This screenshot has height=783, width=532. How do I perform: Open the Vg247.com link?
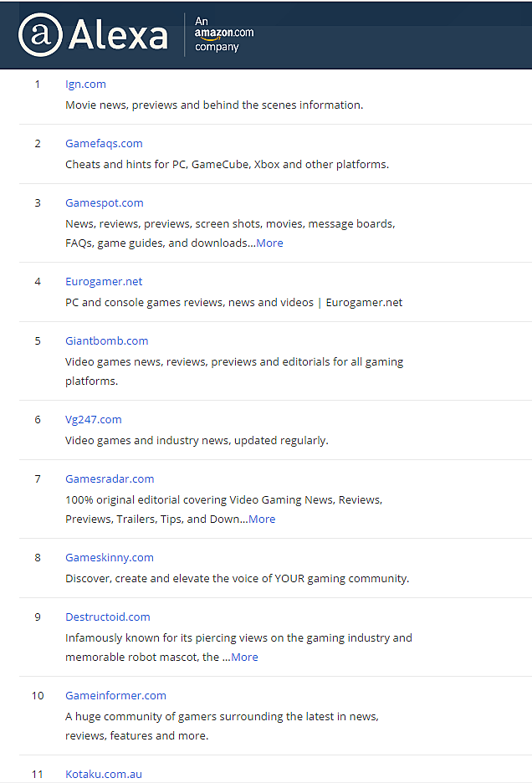click(94, 420)
